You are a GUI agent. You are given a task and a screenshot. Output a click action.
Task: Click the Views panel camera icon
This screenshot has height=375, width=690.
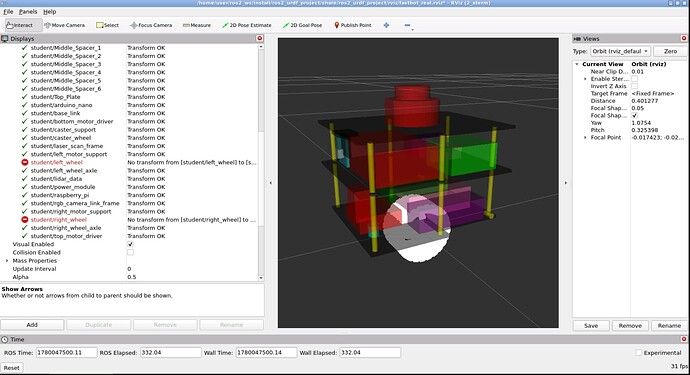tap(577, 39)
